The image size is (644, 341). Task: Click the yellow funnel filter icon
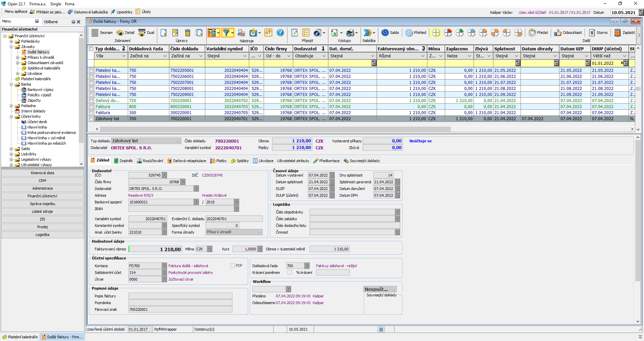tap(226, 33)
